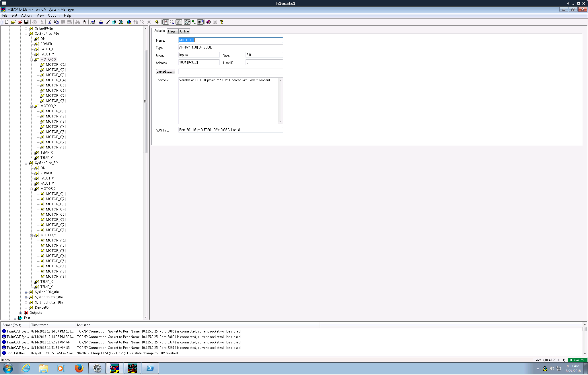This screenshot has width=588, height=375.
Task: Select MOTOR_Y[5] under SysEndPico_BIn
Action: click(x=56, y=261)
